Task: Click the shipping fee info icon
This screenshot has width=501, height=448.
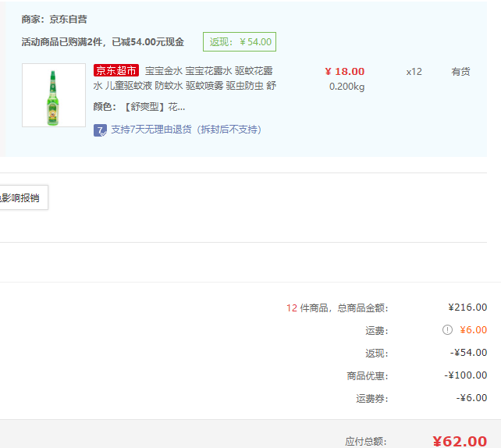Action: tap(447, 330)
